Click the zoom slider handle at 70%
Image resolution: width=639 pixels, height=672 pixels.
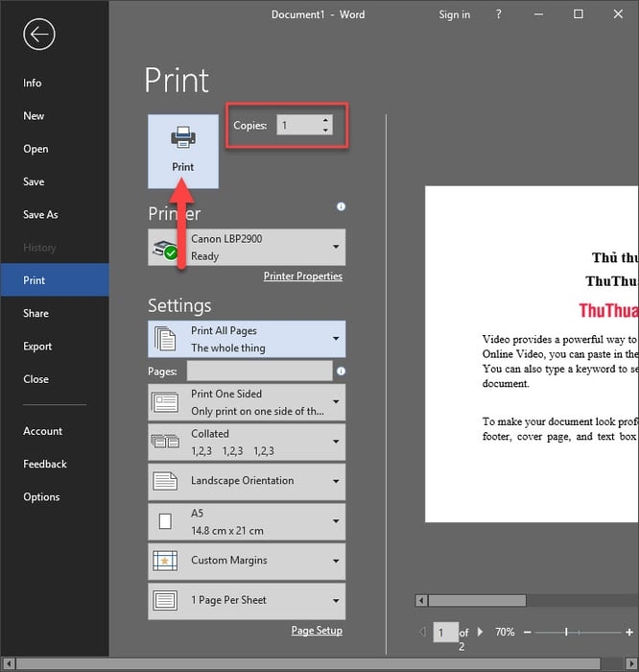tap(566, 632)
